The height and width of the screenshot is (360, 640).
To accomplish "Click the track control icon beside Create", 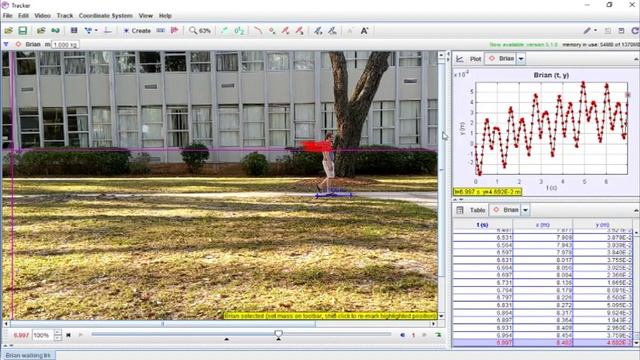I will click(161, 31).
